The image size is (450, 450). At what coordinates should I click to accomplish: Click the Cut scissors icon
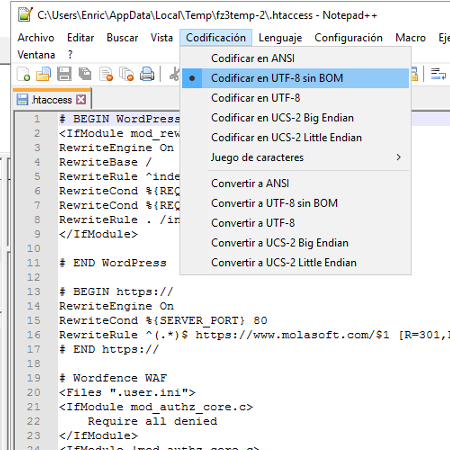[174, 74]
